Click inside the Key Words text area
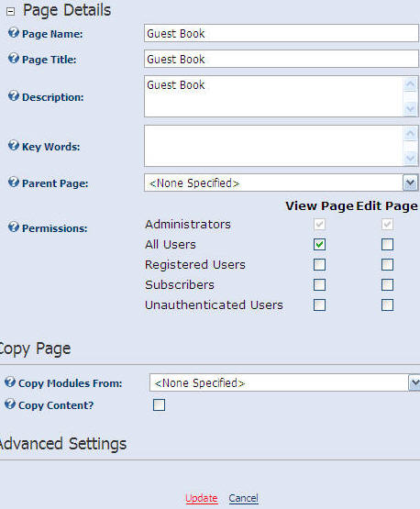 (273, 146)
